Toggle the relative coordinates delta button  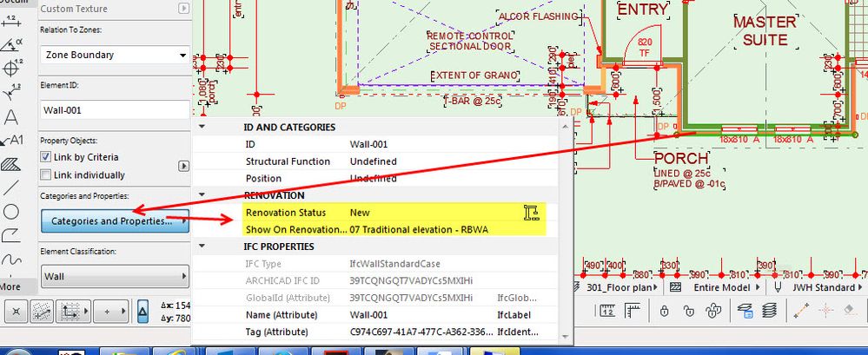[142, 311]
